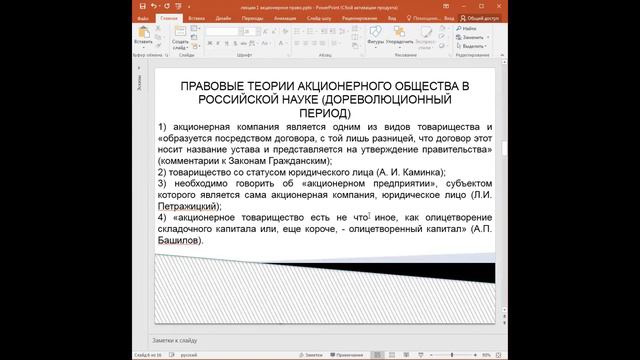Viewport: 640px width, 360px height.
Task: Switch to Reading view icon
Action: [406, 355]
